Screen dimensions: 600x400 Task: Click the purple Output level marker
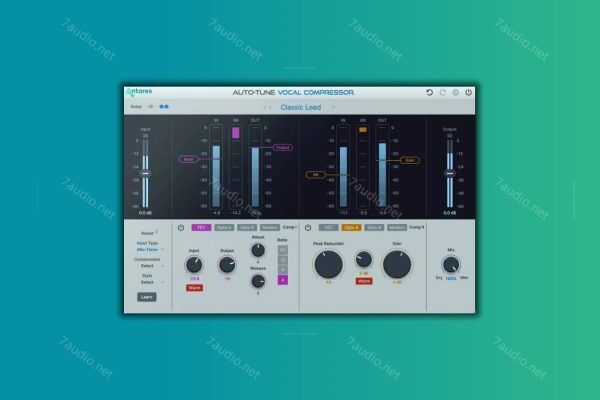(x=283, y=147)
